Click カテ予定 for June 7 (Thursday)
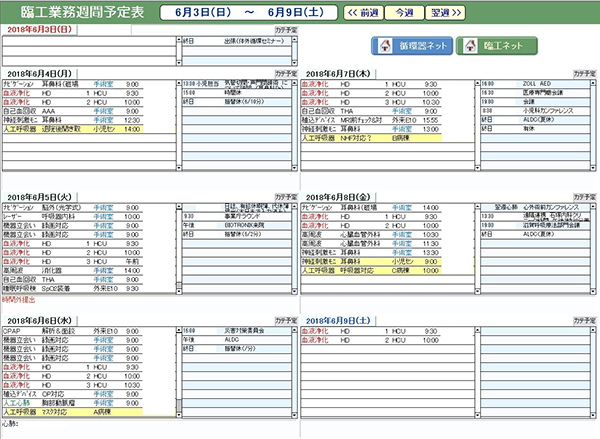Viewport: 600px width, 439px height. click(586, 74)
